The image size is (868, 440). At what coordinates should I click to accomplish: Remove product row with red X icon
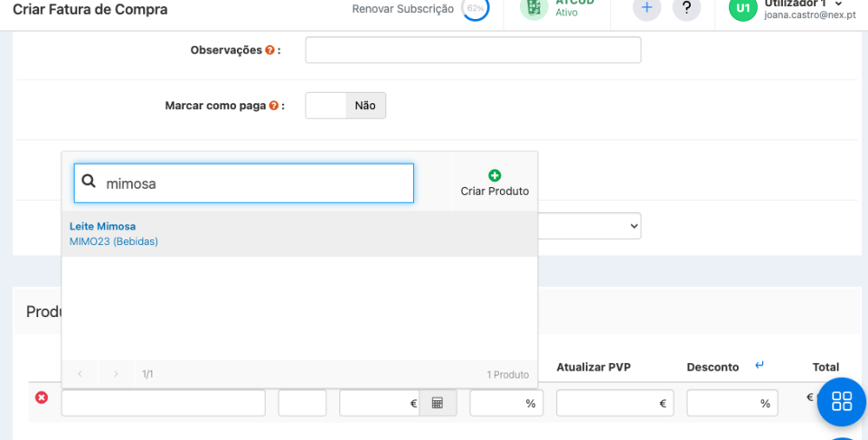(x=41, y=398)
